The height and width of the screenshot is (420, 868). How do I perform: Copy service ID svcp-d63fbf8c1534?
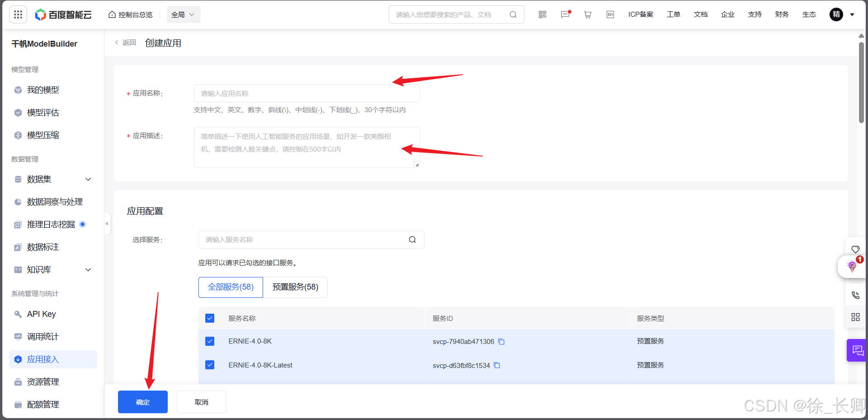497,365
